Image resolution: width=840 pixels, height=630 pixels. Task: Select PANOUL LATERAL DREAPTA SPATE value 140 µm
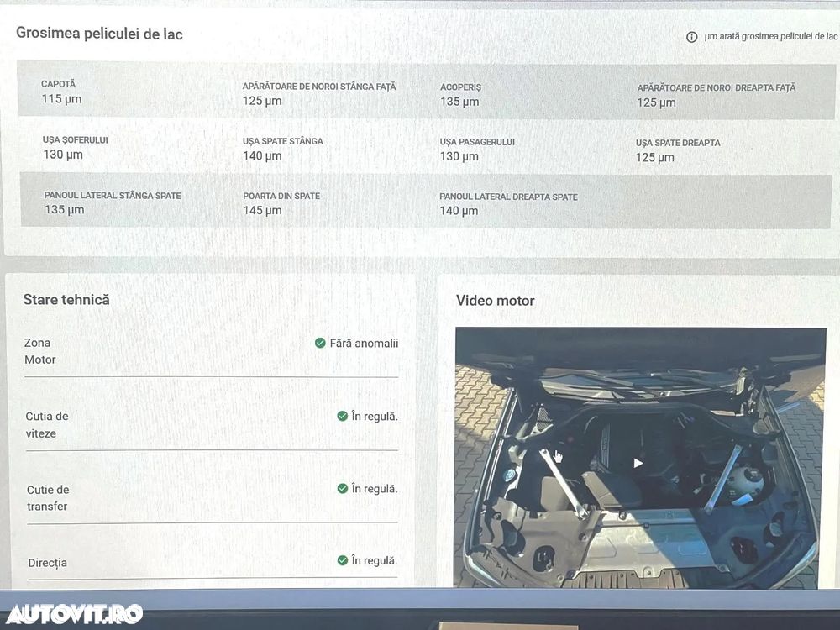(459, 211)
